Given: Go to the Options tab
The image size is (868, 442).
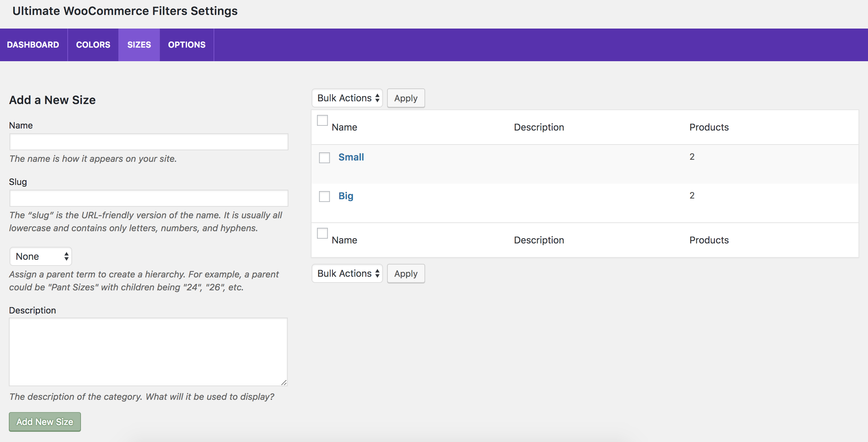Looking at the screenshot, I should (x=187, y=45).
